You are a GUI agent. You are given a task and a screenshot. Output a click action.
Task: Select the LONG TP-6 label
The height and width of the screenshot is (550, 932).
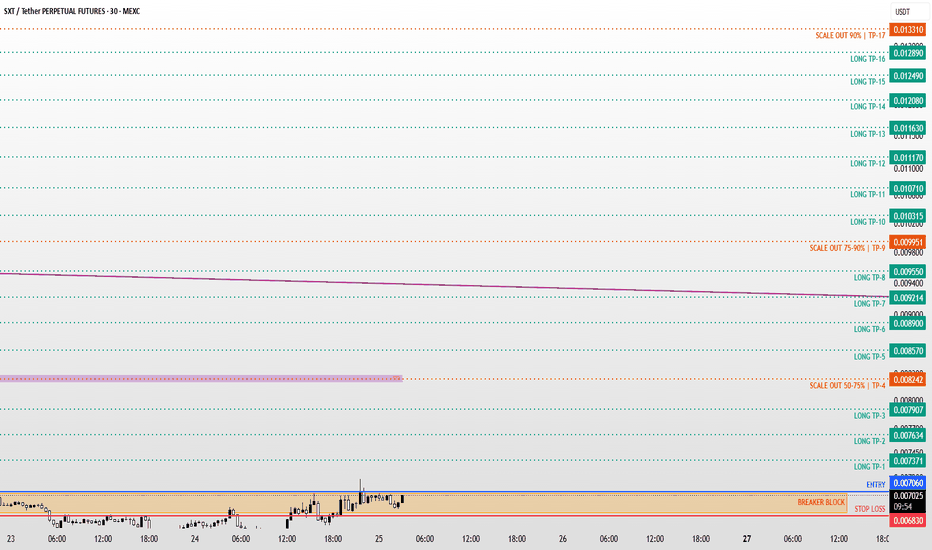870,329
